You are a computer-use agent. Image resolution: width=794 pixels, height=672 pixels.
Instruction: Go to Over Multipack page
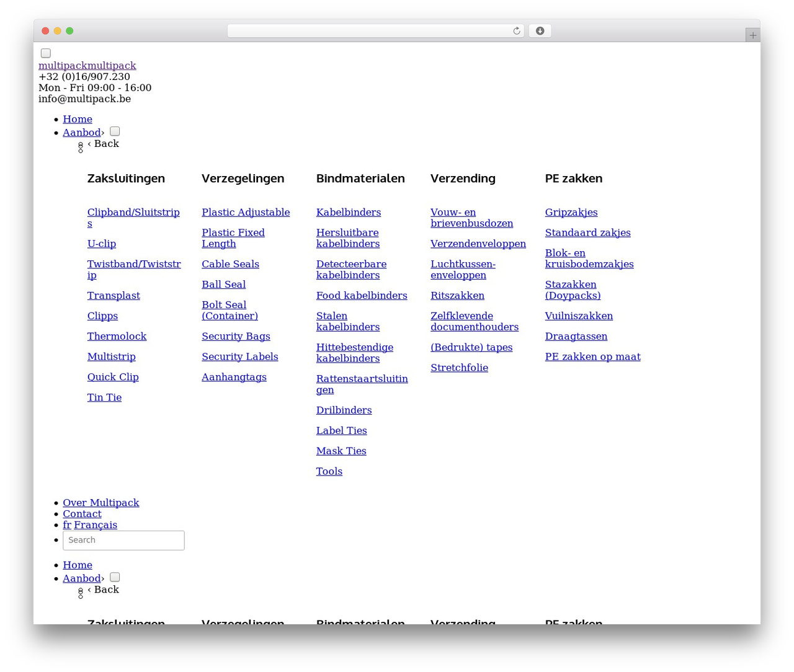click(101, 503)
